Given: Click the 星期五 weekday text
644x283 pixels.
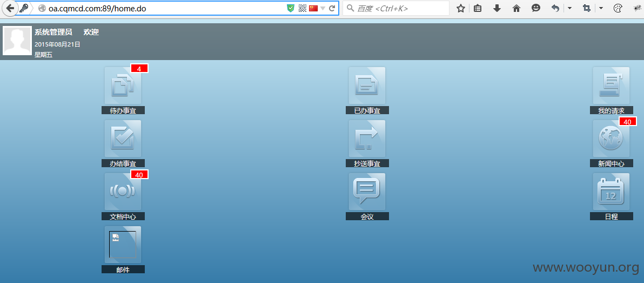Looking at the screenshot, I should 44,55.
